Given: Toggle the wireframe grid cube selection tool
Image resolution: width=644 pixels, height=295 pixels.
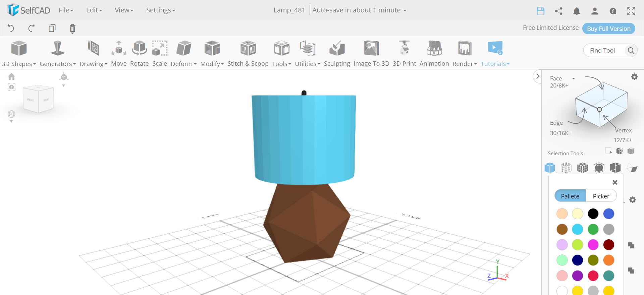Looking at the screenshot, I should 566,167.
